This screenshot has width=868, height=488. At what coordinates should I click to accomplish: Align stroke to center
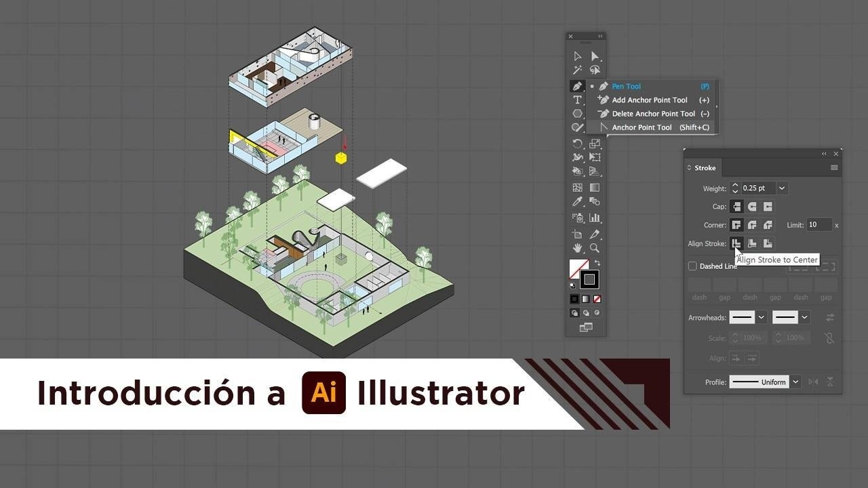[x=736, y=243]
